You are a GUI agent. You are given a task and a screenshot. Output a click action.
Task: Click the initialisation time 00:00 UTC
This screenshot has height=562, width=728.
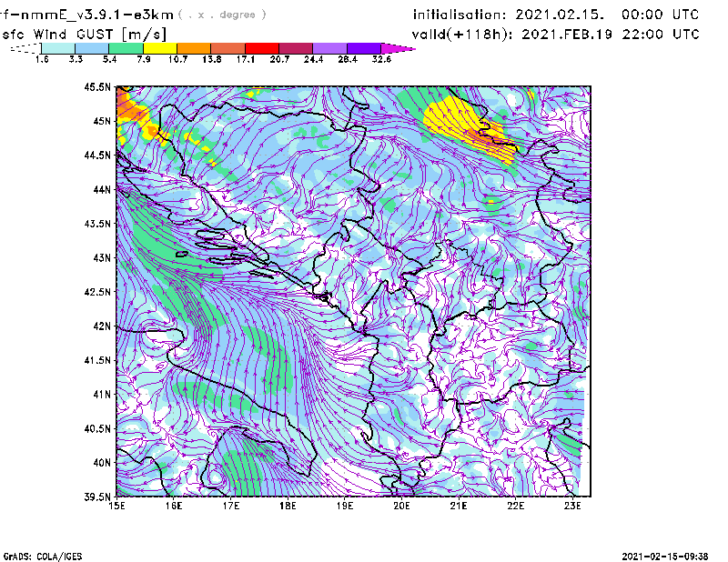661,15
